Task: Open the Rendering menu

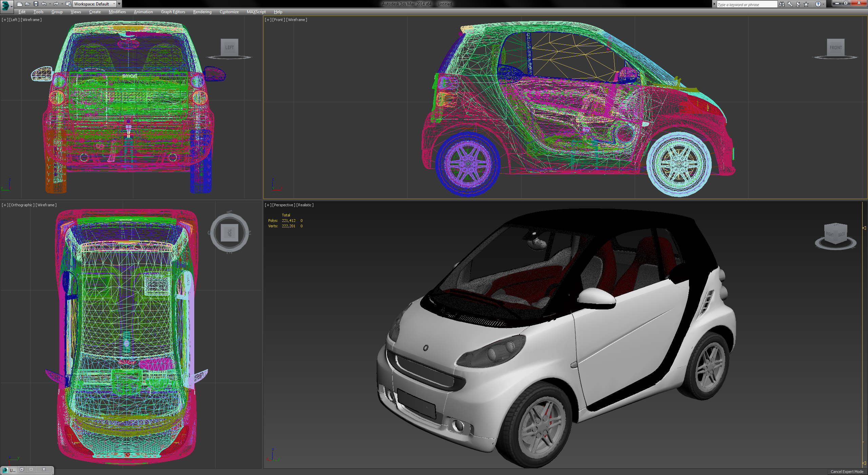Action: point(202,12)
